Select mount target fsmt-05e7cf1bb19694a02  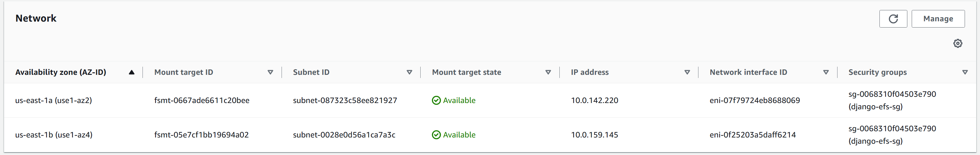pos(201,135)
